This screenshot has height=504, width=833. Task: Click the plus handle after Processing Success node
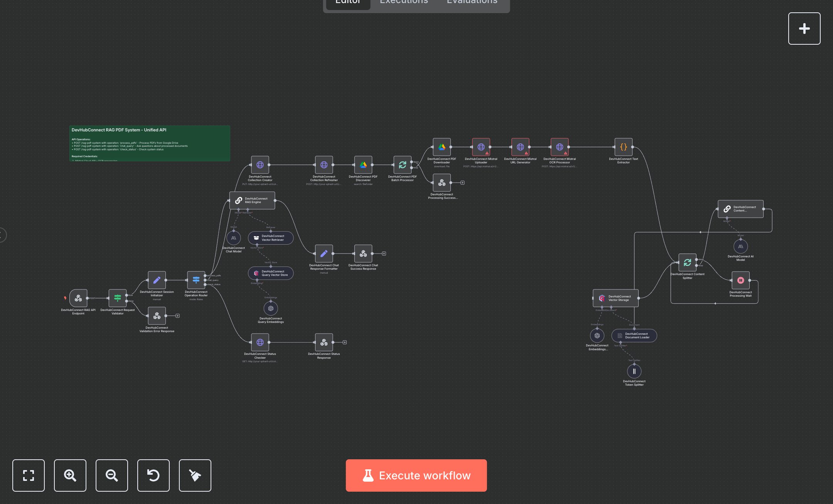(x=462, y=183)
